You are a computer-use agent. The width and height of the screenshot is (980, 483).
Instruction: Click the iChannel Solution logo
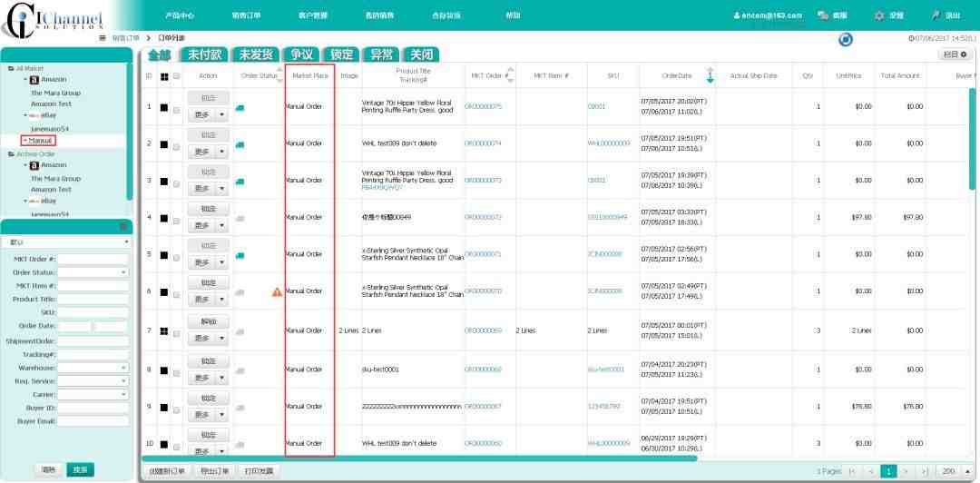51,19
